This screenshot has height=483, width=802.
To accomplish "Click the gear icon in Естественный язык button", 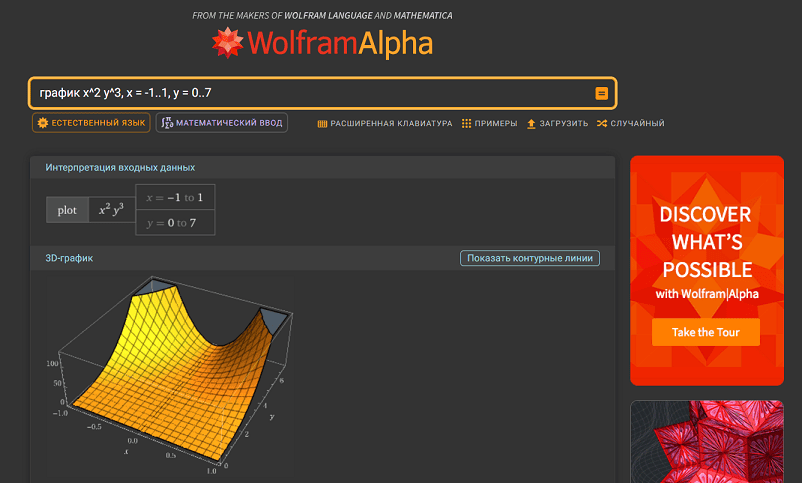I will coord(43,123).
